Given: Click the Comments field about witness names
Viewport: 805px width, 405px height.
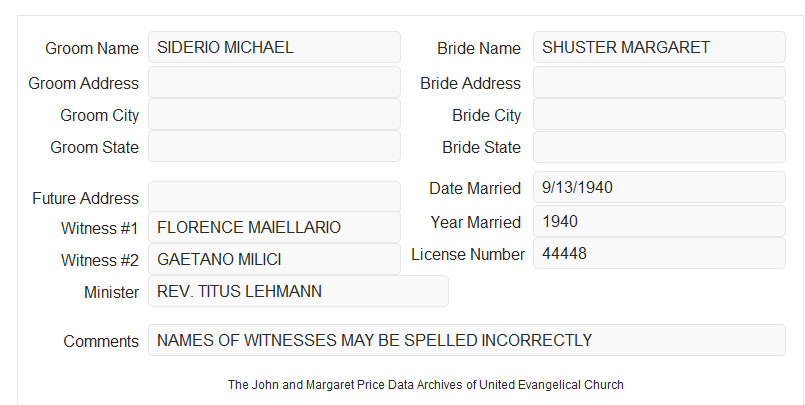Looking at the screenshot, I should coord(467,340).
